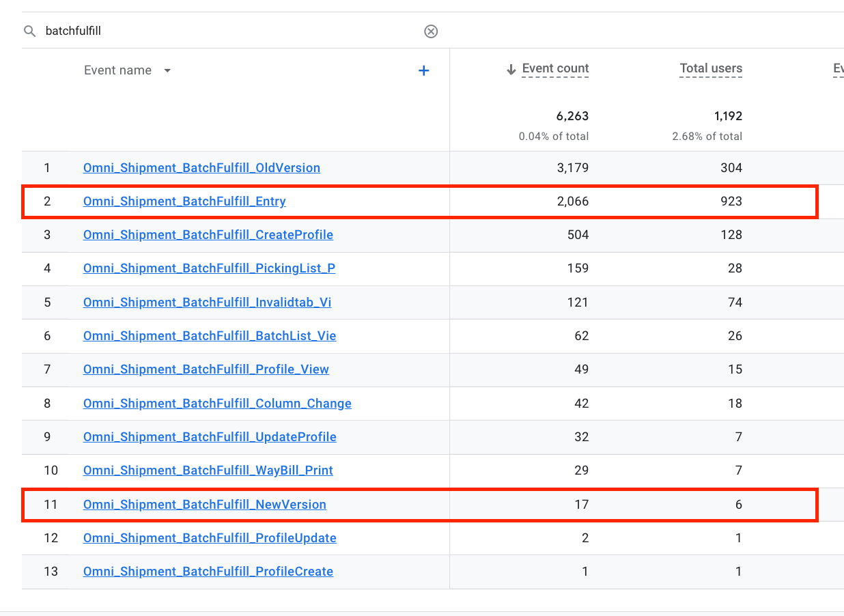This screenshot has width=844, height=616.
Task: Open the Omni_Shipment_BatchFulfill_NewVersion event
Action: (205, 505)
